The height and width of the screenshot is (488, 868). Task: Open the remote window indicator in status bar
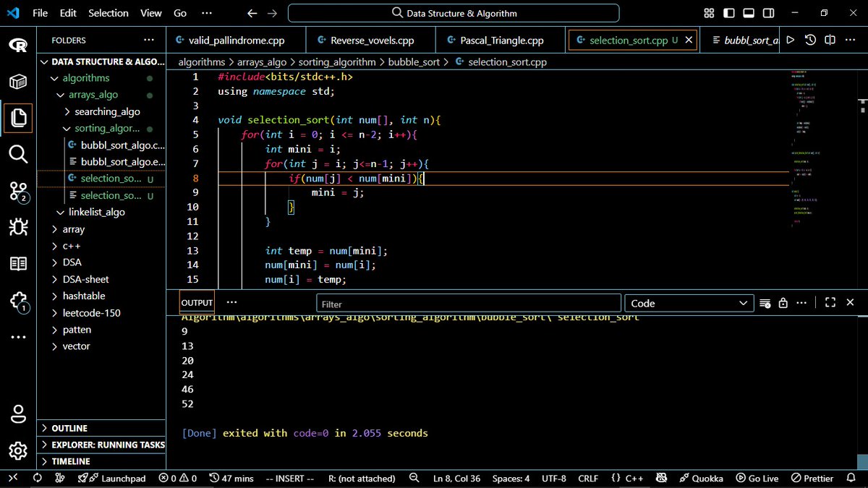coord(13,478)
